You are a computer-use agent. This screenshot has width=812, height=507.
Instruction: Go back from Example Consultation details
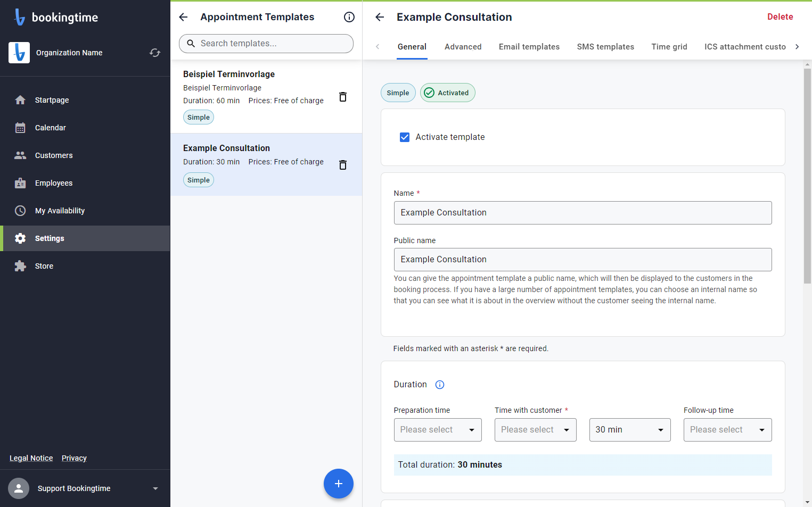(x=380, y=17)
